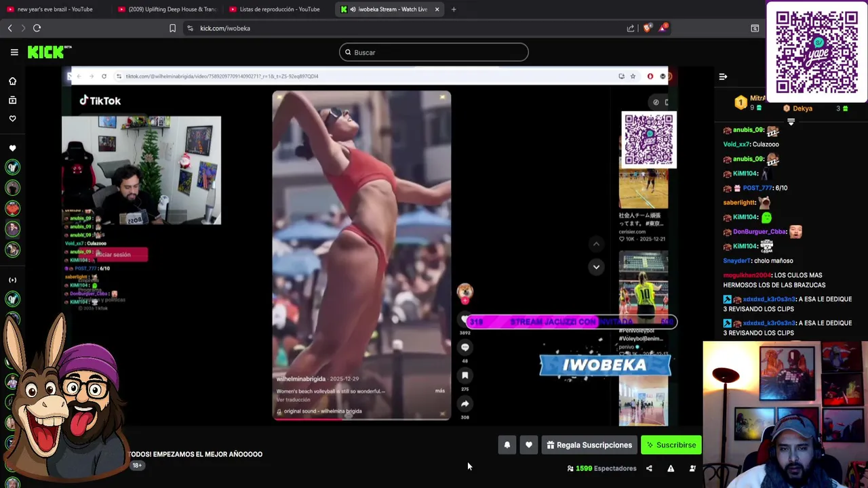
Task: Open the Kick hamburger menu
Action: coord(14,52)
